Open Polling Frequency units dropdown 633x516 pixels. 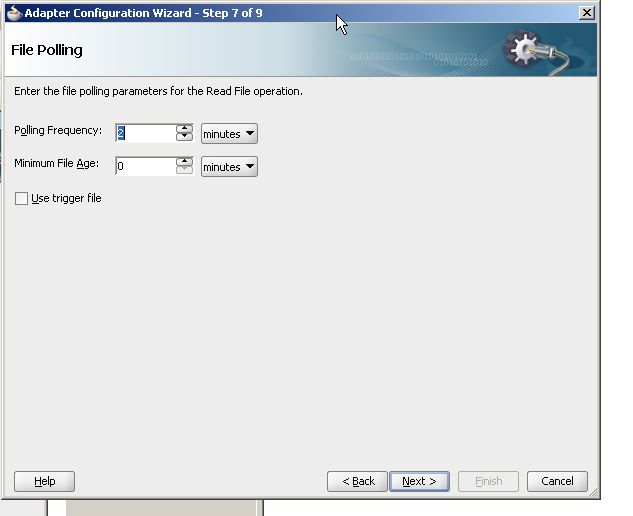tap(229, 134)
